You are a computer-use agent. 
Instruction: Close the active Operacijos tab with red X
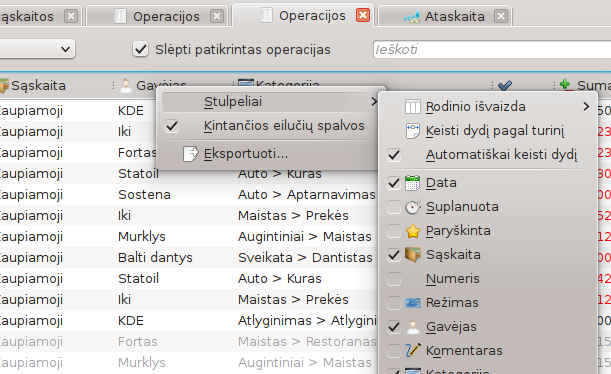pos(363,16)
